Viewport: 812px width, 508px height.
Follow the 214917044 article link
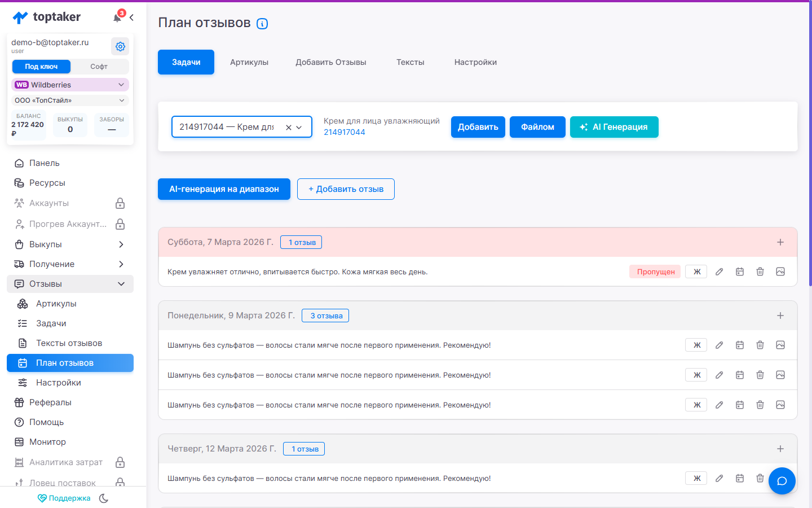[x=345, y=132]
